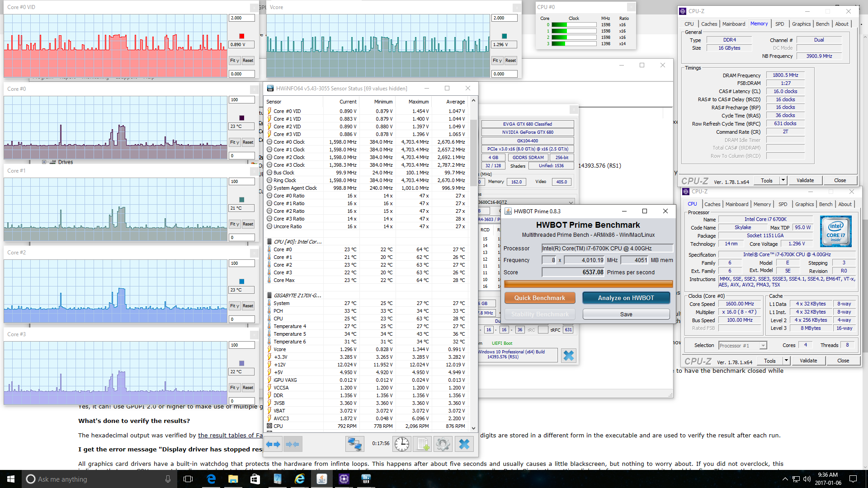Click Reset on Vcore graph
Image resolution: width=868 pixels, height=488 pixels.
coord(511,61)
